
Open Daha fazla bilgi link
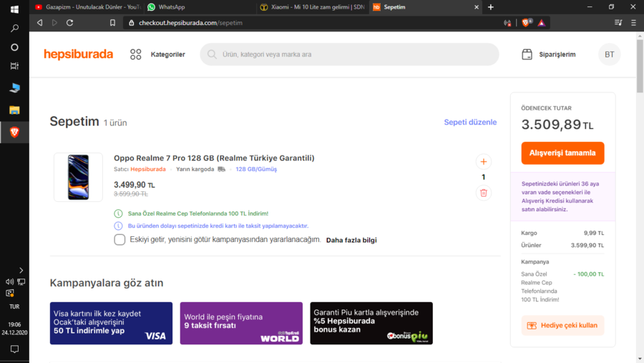point(351,240)
